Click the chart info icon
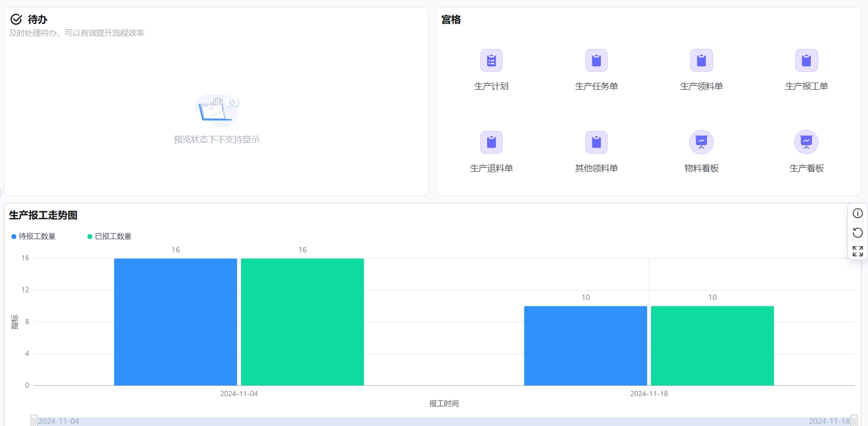This screenshot has width=868, height=426. pos(858,214)
